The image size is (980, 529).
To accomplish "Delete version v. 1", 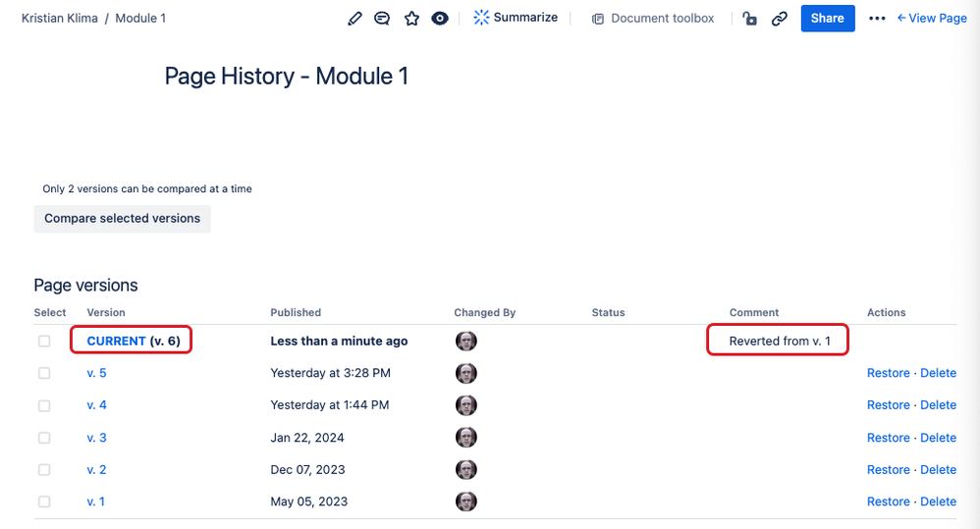I will point(938,502).
